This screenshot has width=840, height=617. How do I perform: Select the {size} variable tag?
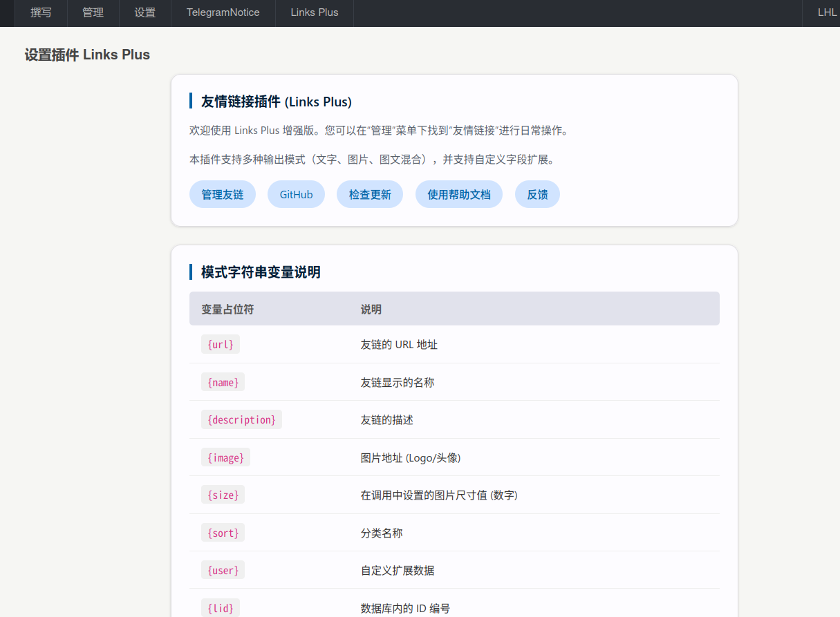click(x=223, y=495)
